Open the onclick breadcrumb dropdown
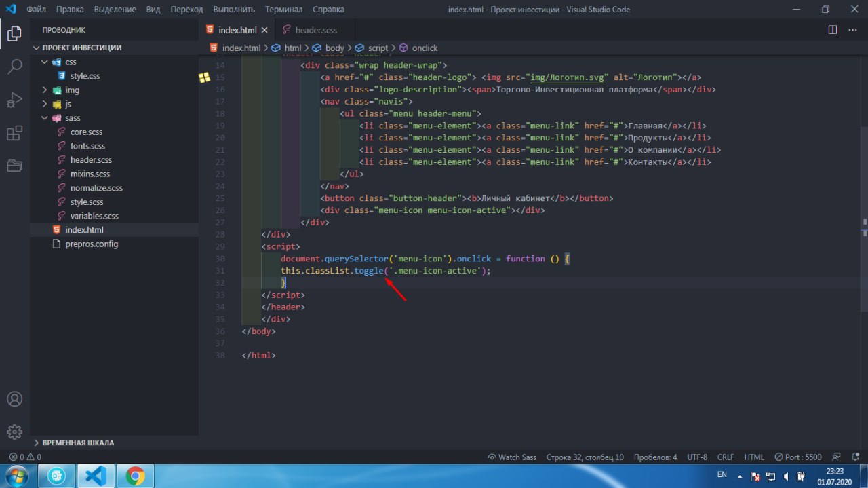 pos(418,48)
